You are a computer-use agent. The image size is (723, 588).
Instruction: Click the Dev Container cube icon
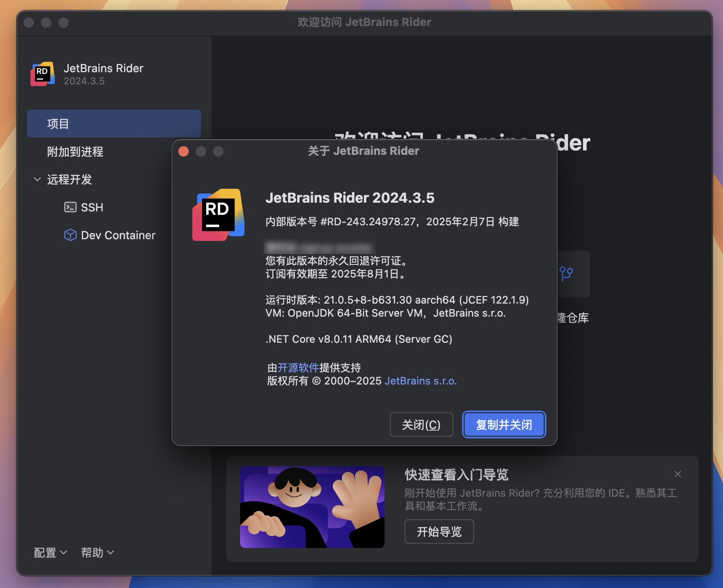click(70, 235)
